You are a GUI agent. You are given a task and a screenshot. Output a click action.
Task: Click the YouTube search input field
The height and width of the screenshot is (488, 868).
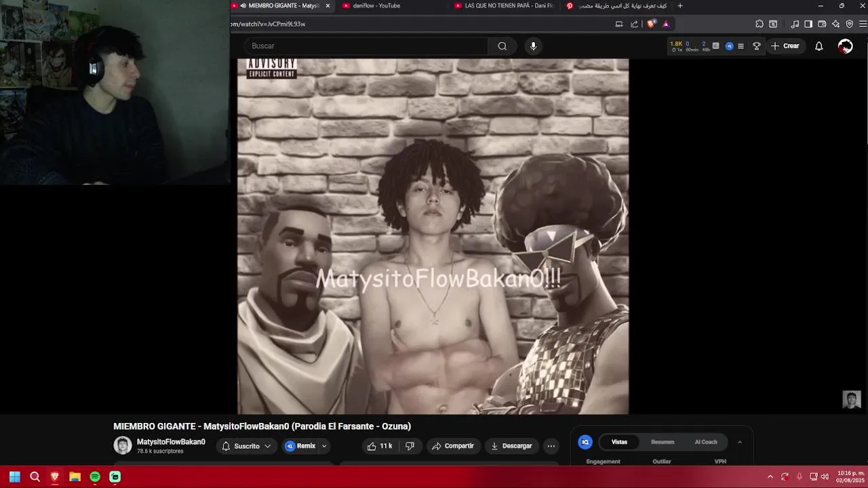[366, 46]
